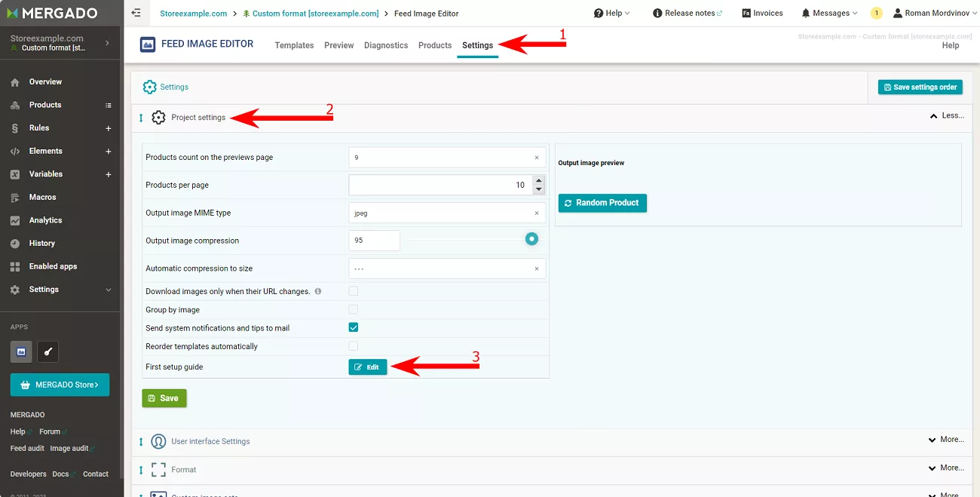Switch to the Diagnostics tab
This screenshot has height=497, width=980.
386,45
